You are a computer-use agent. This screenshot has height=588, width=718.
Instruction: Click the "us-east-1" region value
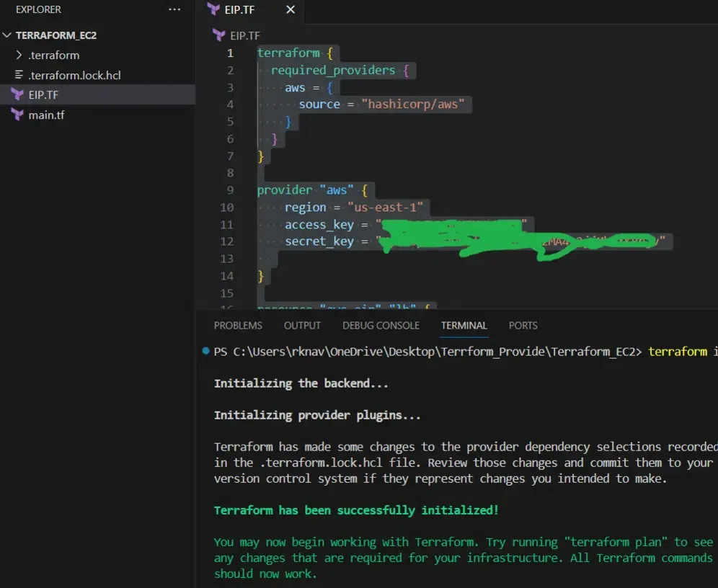coord(385,208)
